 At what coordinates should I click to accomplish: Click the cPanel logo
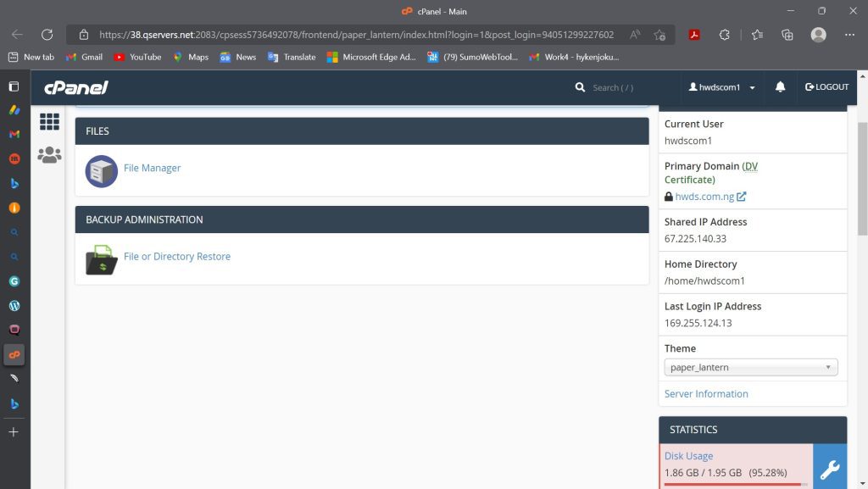pos(75,87)
